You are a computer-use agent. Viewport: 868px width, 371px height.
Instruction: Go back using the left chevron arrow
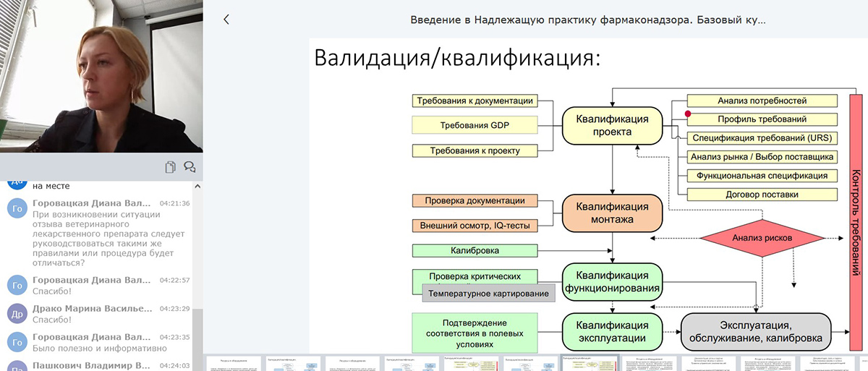(226, 20)
